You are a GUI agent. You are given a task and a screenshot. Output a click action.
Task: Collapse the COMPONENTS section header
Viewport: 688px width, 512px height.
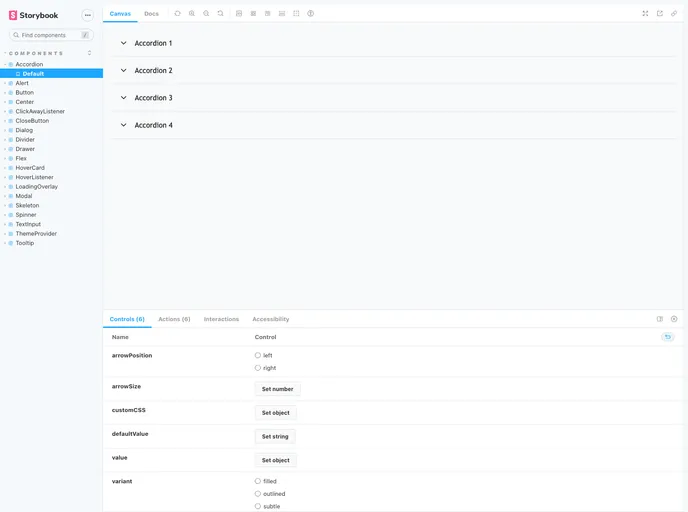point(36,53)
